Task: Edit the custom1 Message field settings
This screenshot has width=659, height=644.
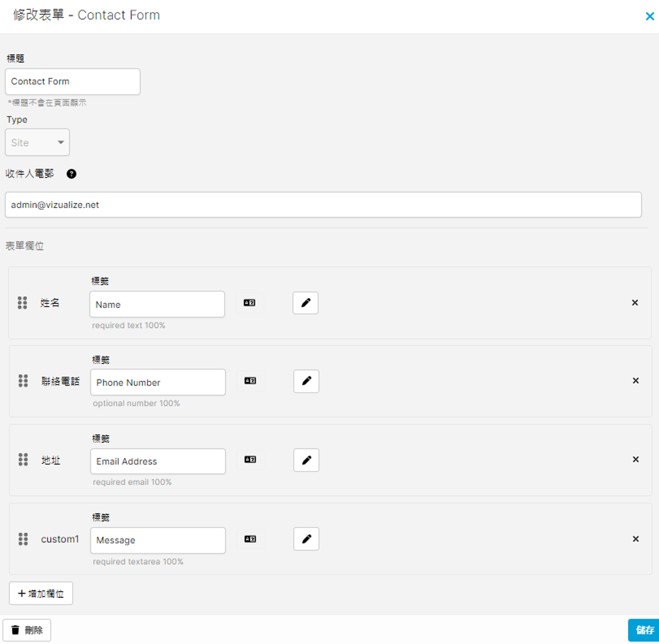Action: (306, 539)
